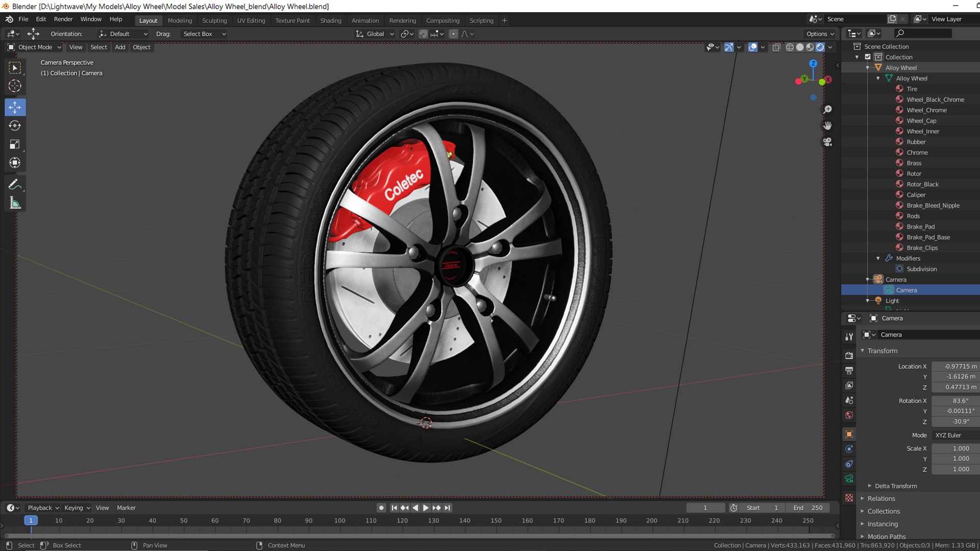Click the Options button in header
The width and height of the screenshot is (980, 551).
[x=820, y=34]
